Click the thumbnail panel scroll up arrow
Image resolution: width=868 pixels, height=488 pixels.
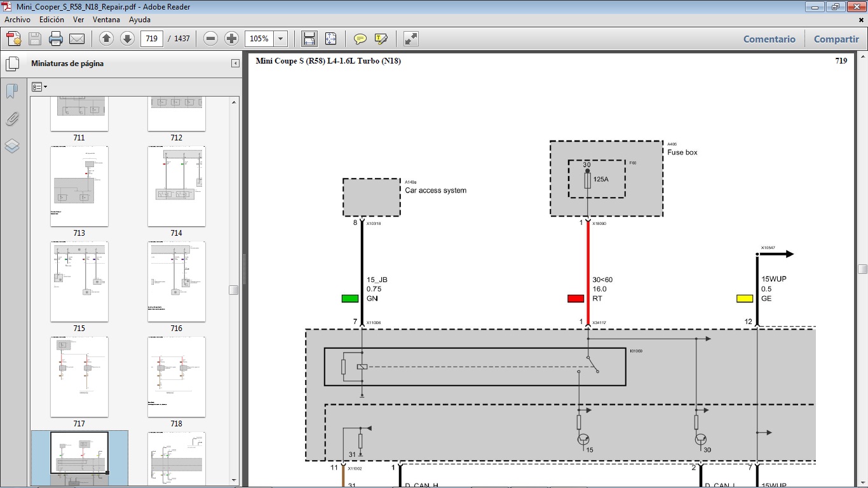tap(234, 102)
